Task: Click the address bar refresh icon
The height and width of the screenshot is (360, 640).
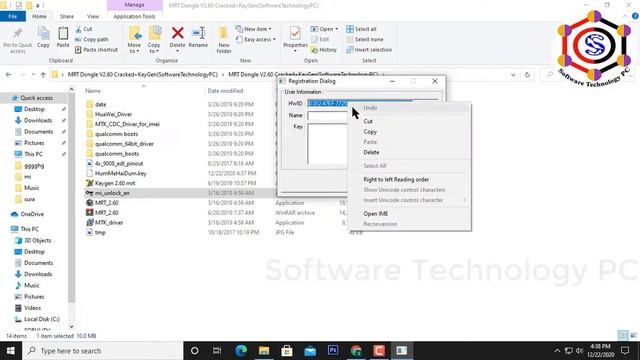Action: click(x=527, y=75)
